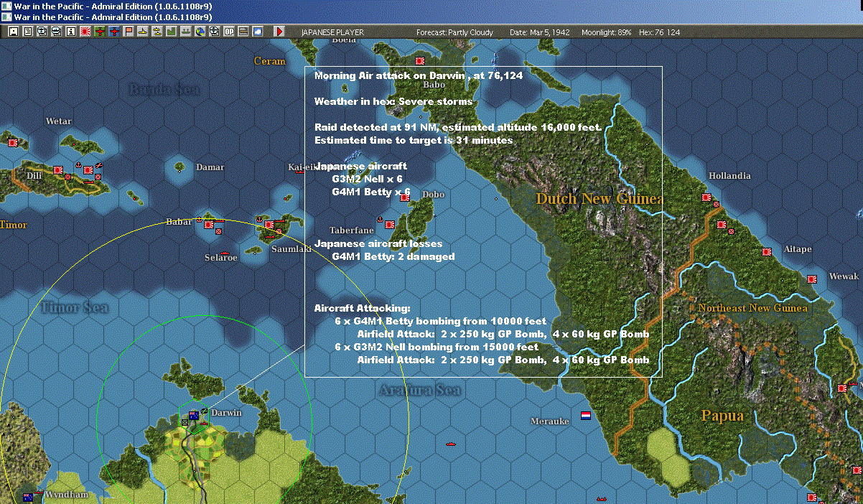
Task: Click the striped keyboard-like toolbar icon
Action: (x=243, y=32)
